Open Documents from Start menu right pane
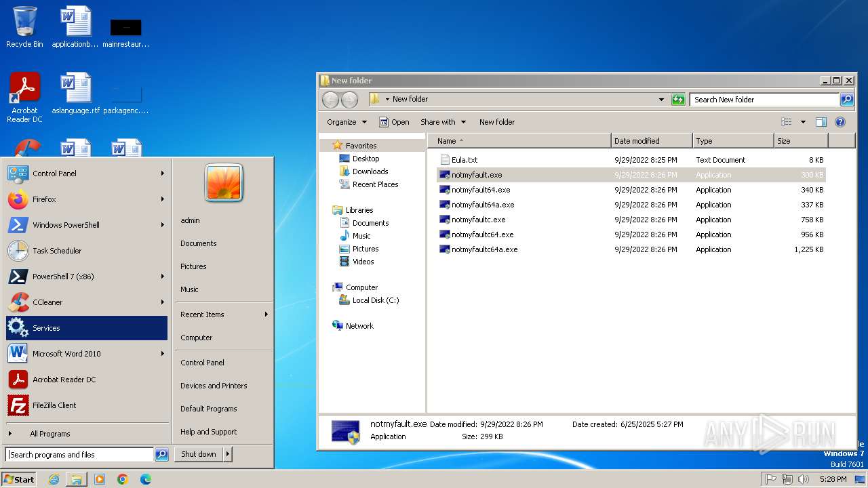The image size is (868, 488). point(199,243)
